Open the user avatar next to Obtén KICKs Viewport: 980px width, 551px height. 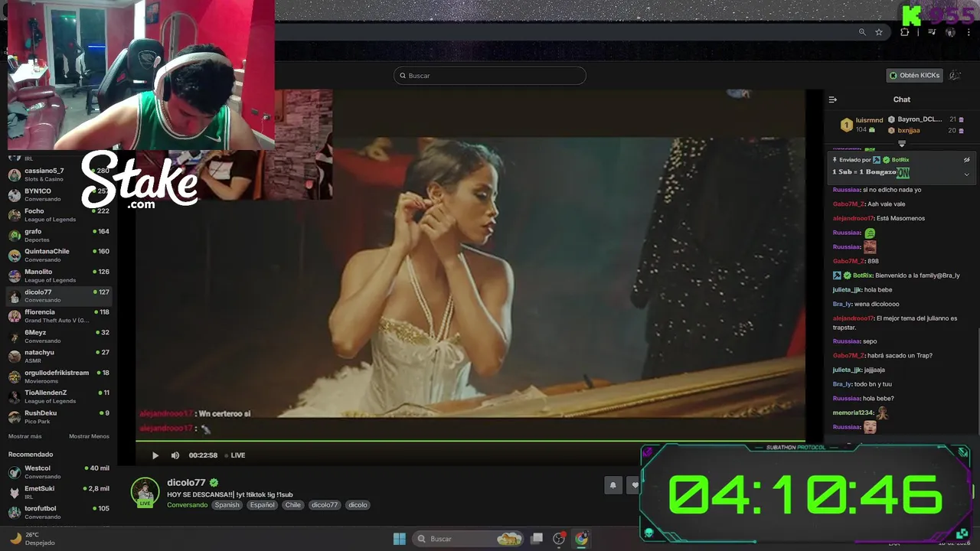955,76
